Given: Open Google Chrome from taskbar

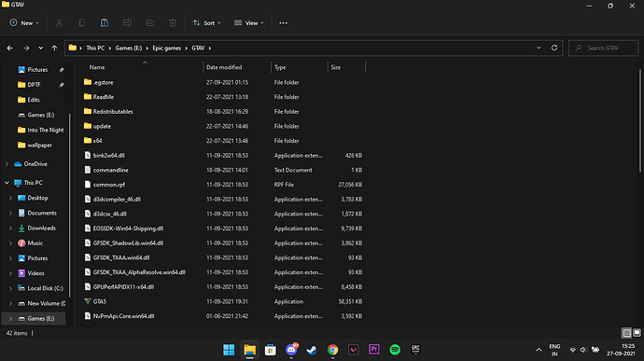Looking at the screenshot, I should (332, 350).
